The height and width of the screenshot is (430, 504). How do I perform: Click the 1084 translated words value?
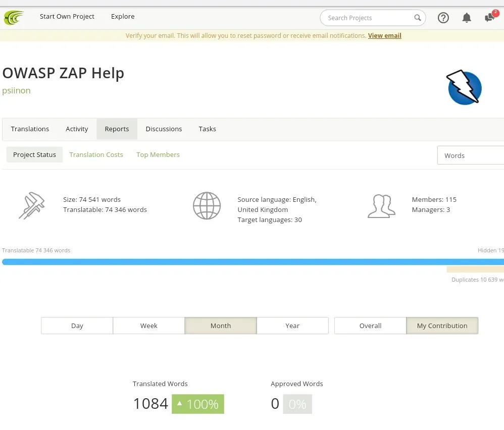click(151, 404)
